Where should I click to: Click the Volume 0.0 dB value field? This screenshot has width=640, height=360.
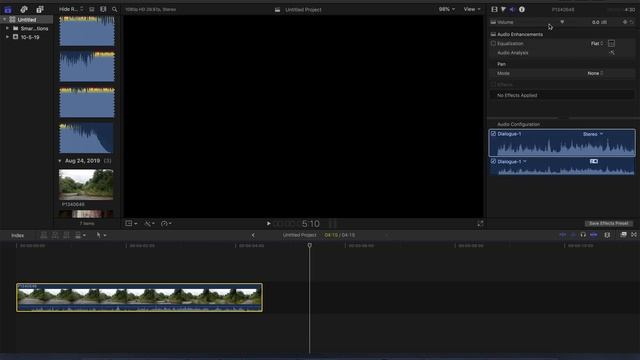click(x=599, y=22)
